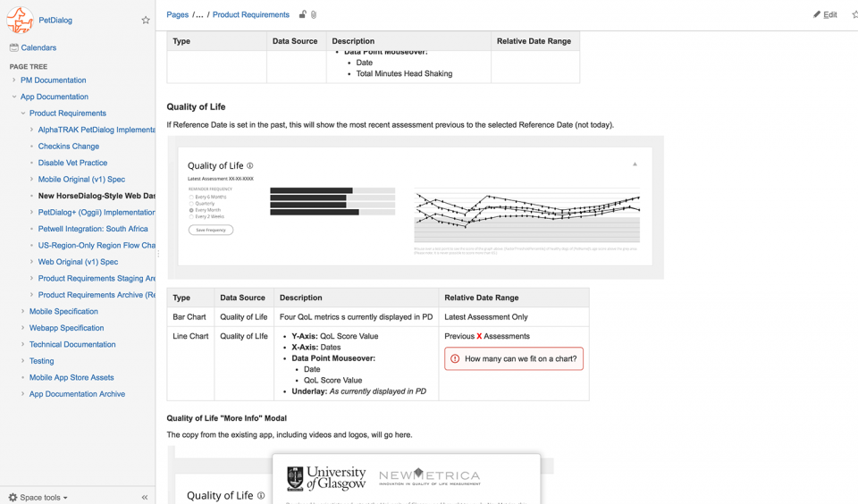Expand the Mobile Specification tree node
The image size is (858, 504).
22,311
